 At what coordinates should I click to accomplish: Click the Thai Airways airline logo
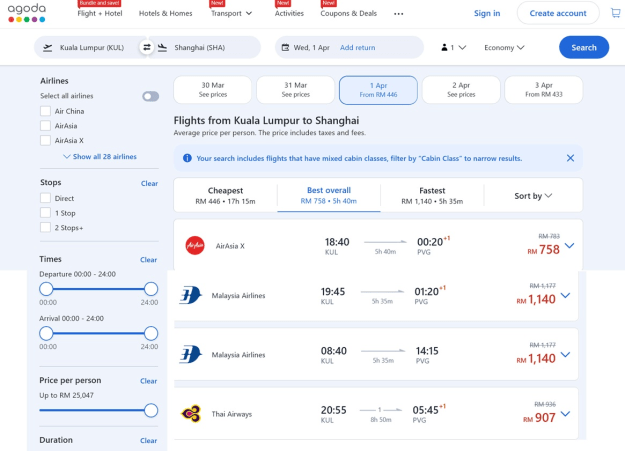click(193, 413)
